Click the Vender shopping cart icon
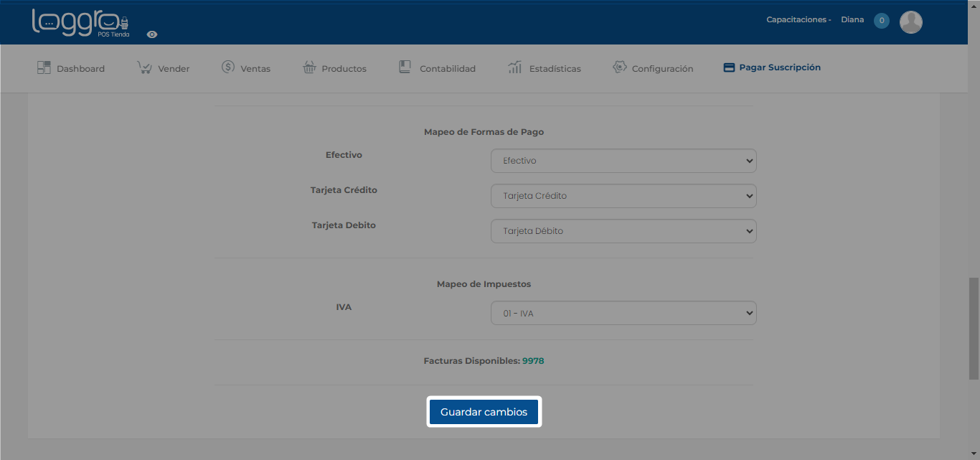980x460 pixels. coord(144,67)
